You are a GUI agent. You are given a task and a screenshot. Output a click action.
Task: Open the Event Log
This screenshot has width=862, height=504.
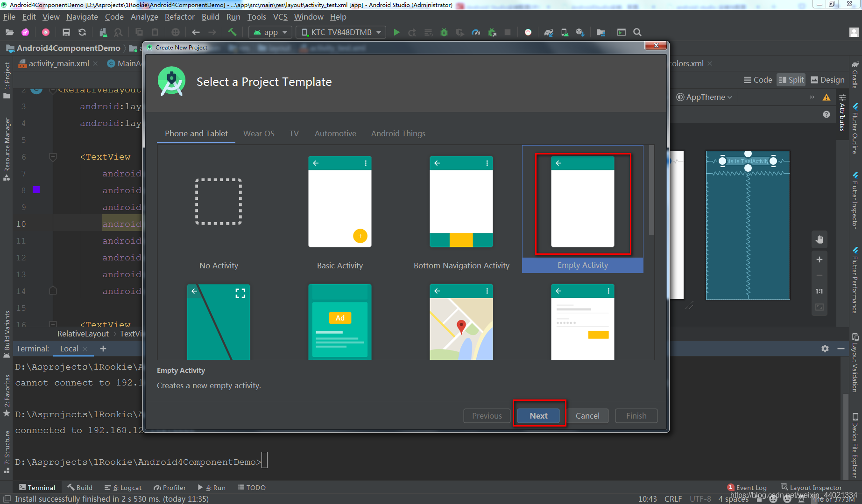tap(747, 487)
